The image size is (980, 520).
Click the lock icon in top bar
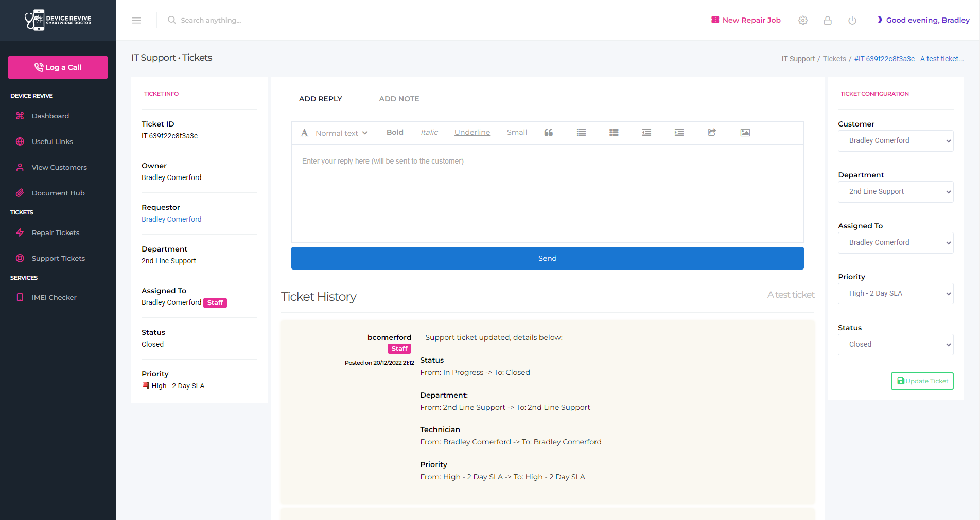[x=827, y=21]
